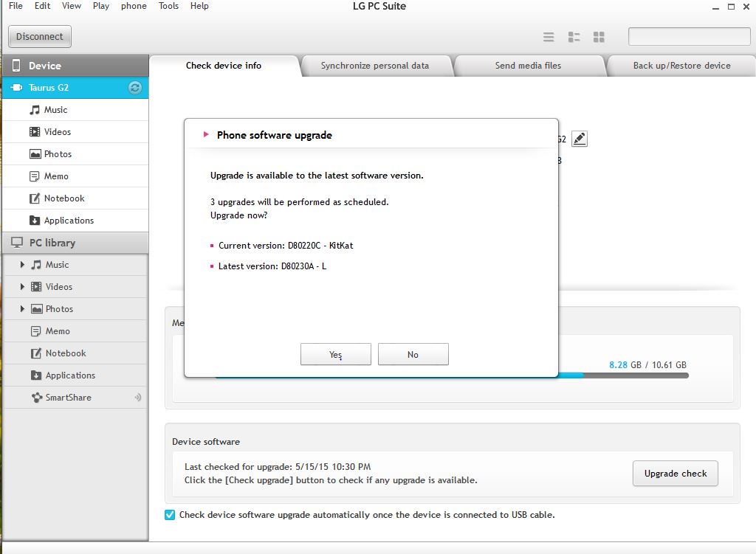Minimize the LG PC Suite window

pyautogui.click(x=715, y=7)
